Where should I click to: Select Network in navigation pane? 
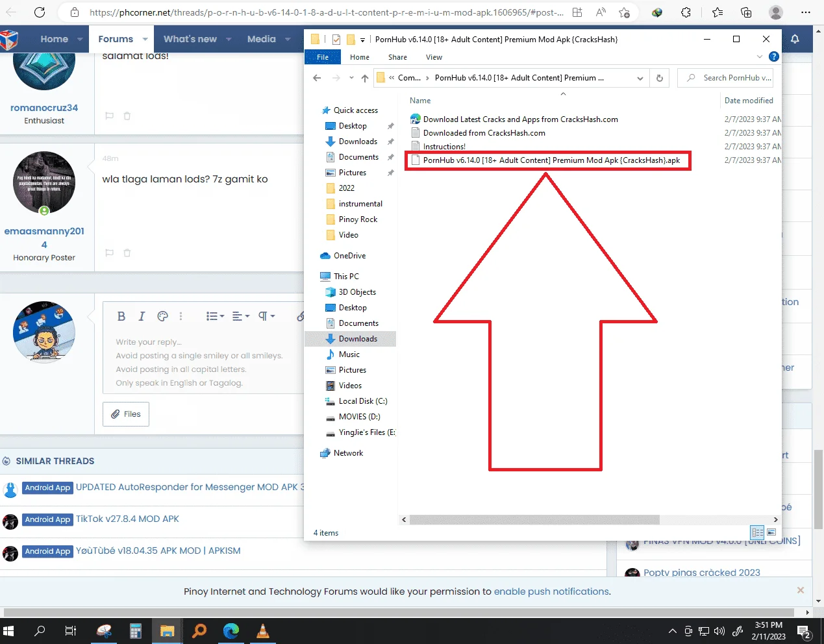point(348,453)
